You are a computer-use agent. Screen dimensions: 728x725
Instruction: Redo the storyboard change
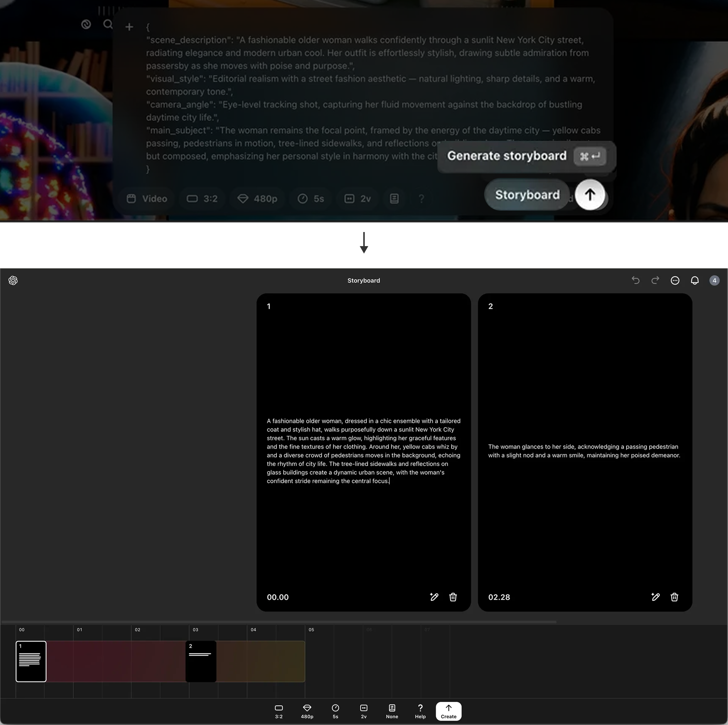click(x=655, y=280)
